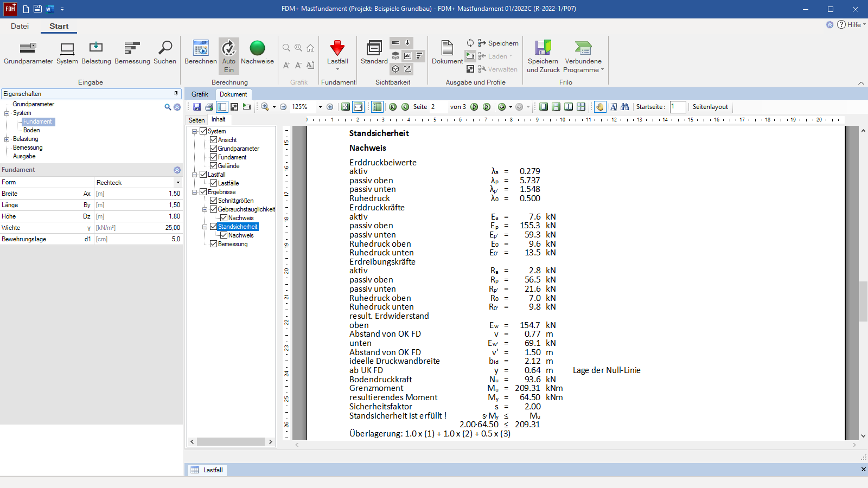Open the Hilfe menu
Viewport: 868px width, 488px height.
(x=851, y=25)
